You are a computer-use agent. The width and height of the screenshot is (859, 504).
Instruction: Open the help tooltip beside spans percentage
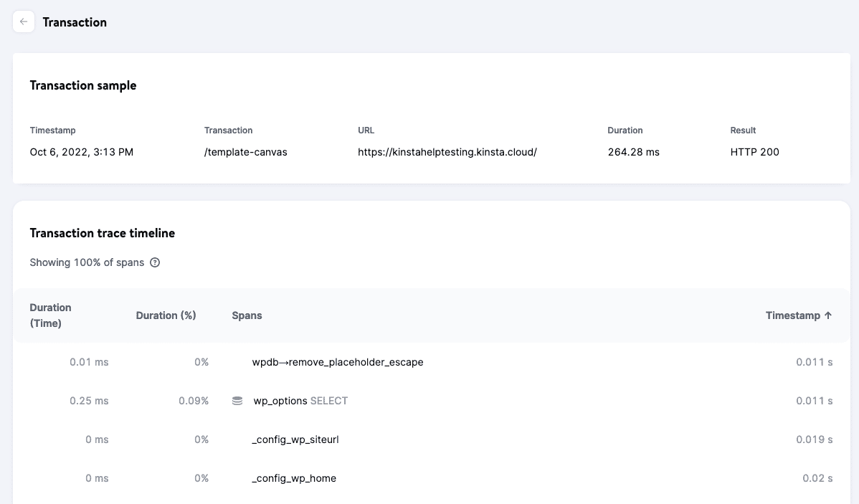pyautogui.click(x=156, y=262)
